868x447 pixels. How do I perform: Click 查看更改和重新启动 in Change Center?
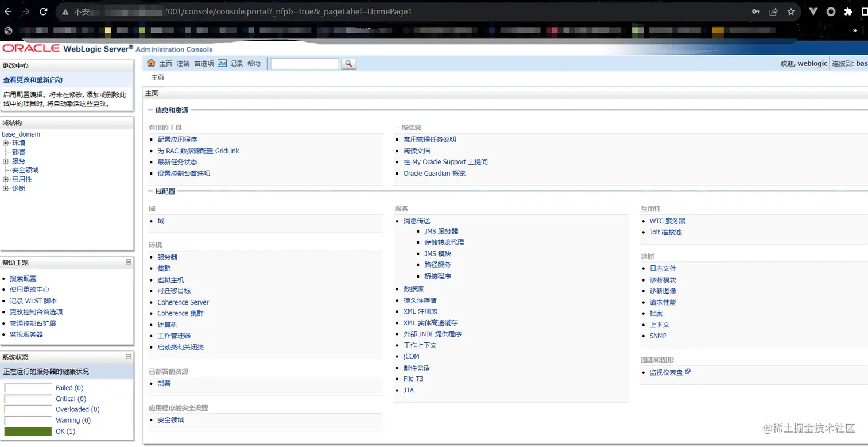tap(33, 80)
